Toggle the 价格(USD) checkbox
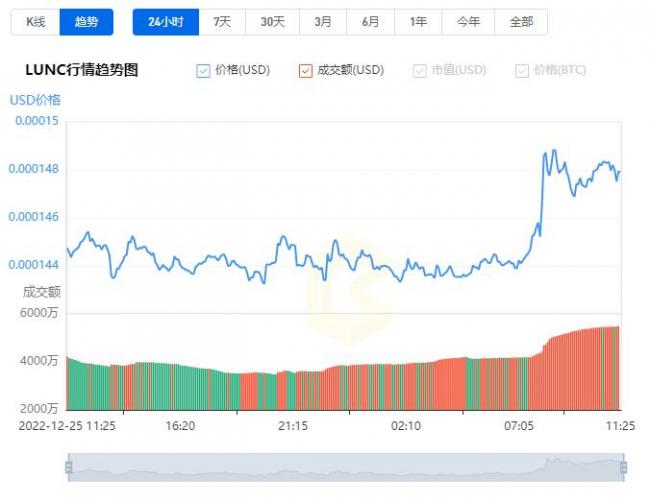 (x=203, y=71)
